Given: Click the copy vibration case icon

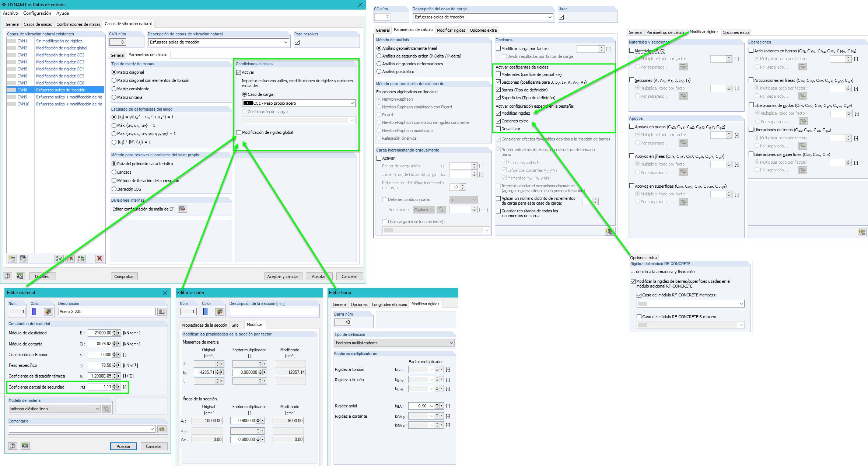Looking at the screenshot, I should point(23,258).
